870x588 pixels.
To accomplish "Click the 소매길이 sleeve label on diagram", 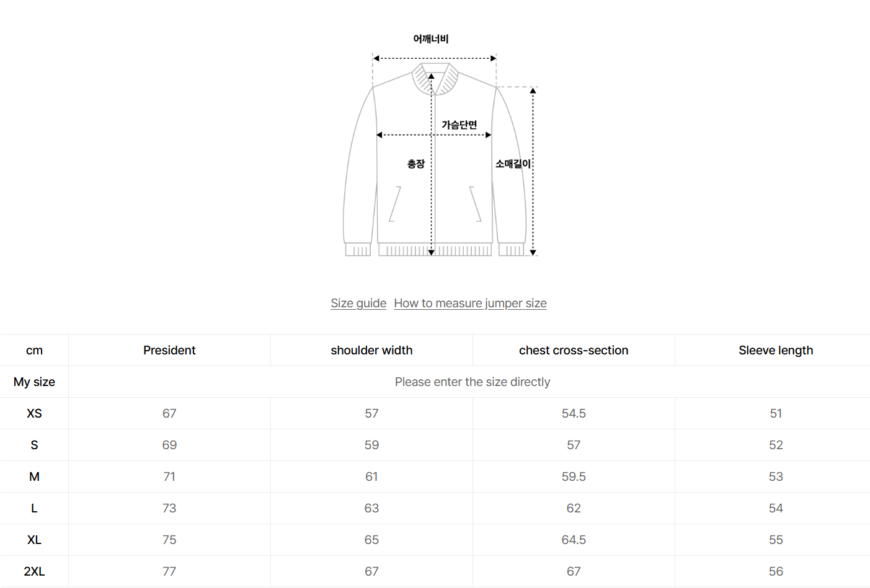I will click(513, 164).
